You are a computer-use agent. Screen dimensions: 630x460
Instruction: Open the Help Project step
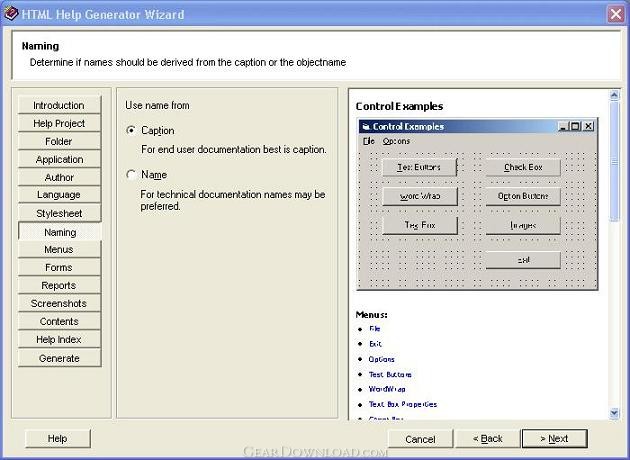[59, 123]
